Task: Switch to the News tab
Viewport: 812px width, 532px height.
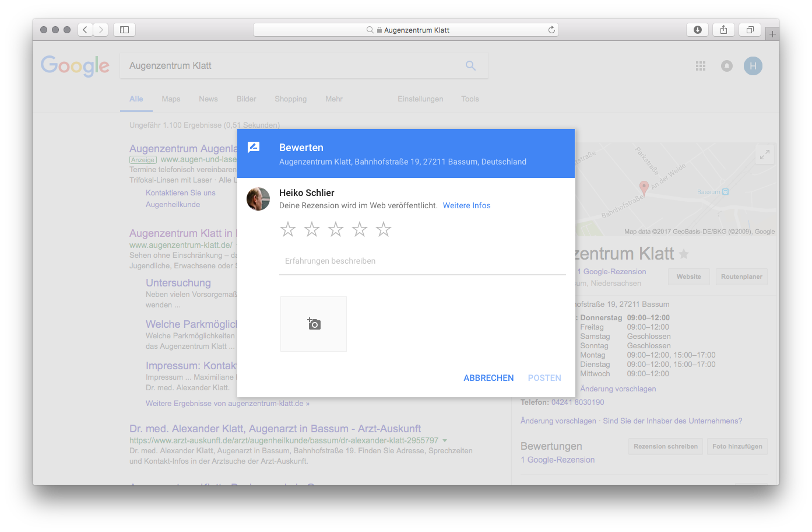Action: click(x=208, y=99)
